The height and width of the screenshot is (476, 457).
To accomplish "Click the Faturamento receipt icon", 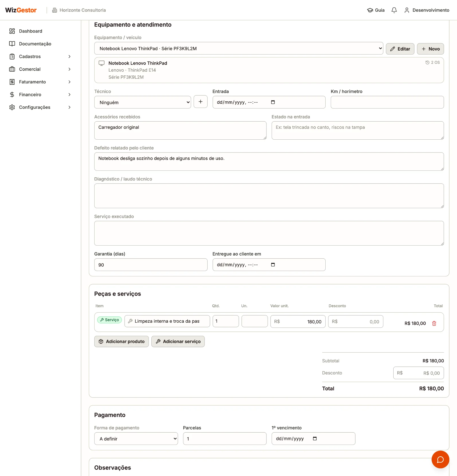I will tap(12, 82).
